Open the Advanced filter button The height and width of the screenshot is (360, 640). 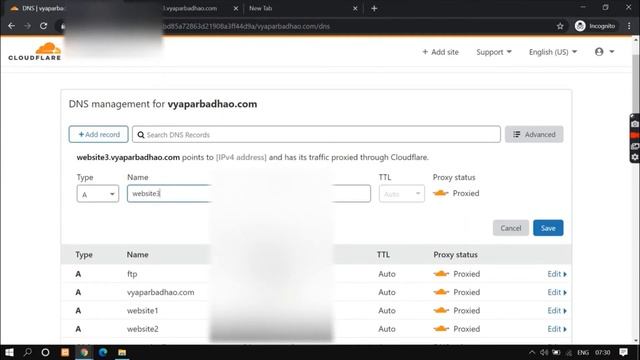534,134
